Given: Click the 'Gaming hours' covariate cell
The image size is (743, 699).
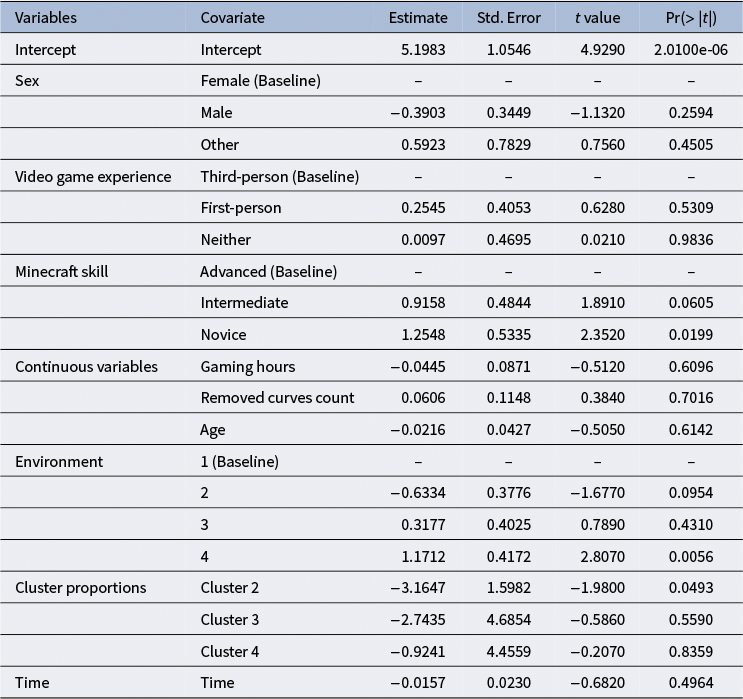Looking at the screenshot, I should coord(247,367).
